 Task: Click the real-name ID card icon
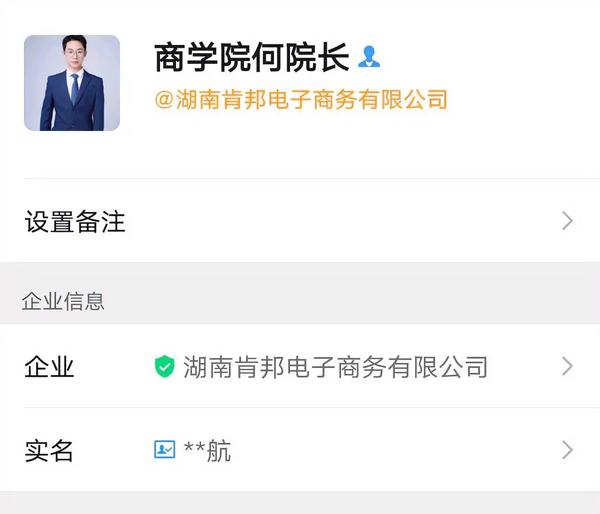(165, 449)
